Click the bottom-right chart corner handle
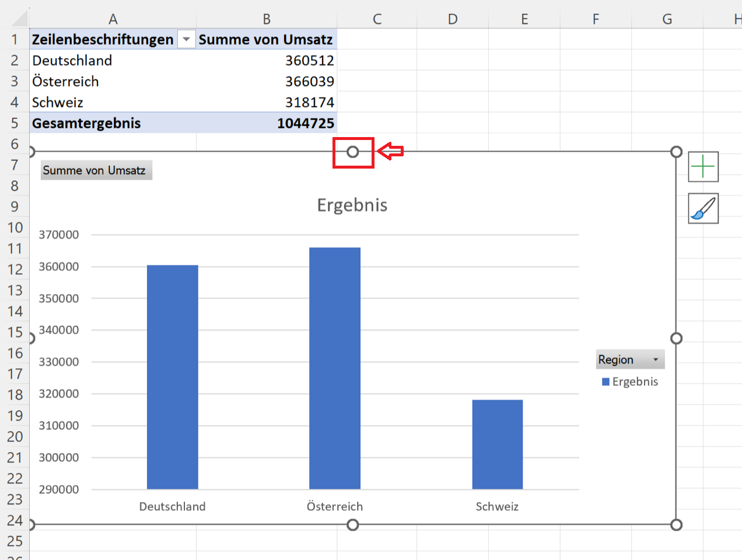The height and width of the screenshot is (560, 742). [676, 525]
